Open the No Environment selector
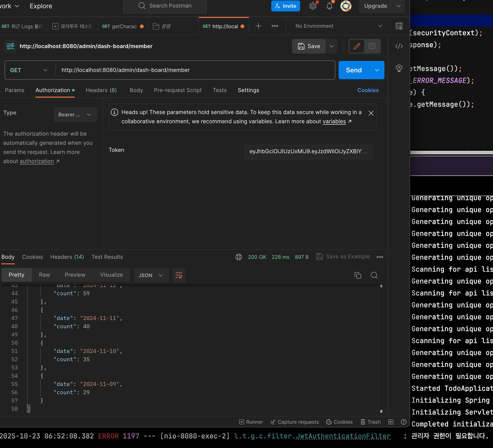The image size is (493, 448). pyautogui.click(x=338, y=26)
